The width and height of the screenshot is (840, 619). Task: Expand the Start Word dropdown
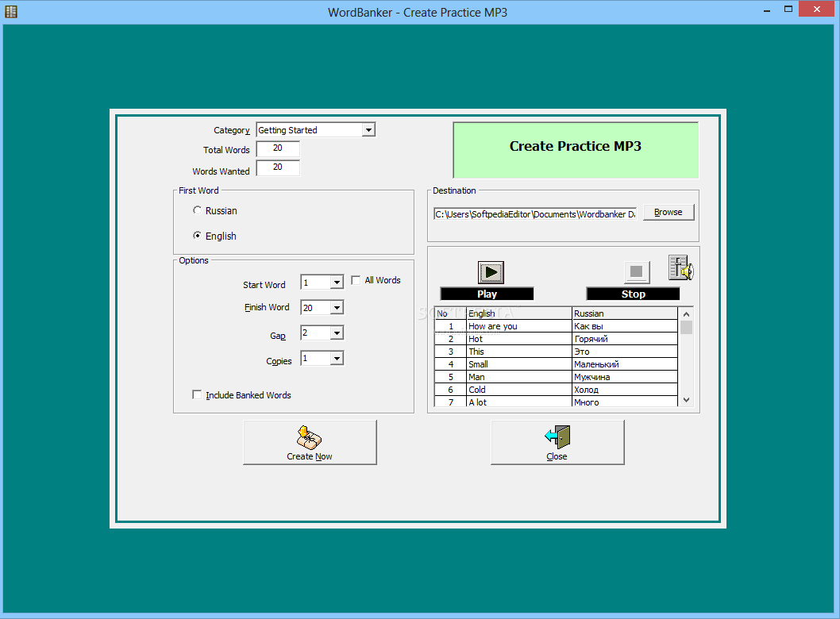tap(337, 283)
